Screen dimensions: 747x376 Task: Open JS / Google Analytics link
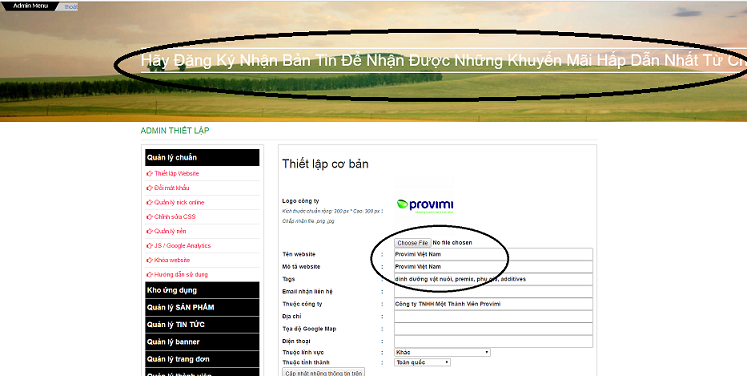(182, 245)
